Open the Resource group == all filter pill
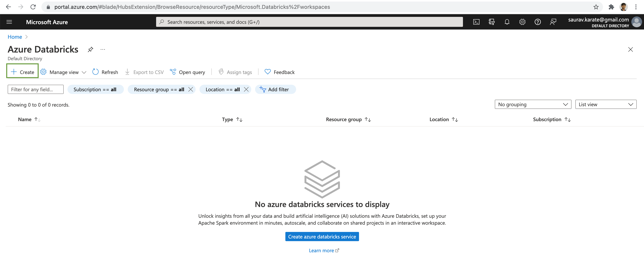Image resolution: width=644 pixels, height=258 pixels. pos(159,89)
